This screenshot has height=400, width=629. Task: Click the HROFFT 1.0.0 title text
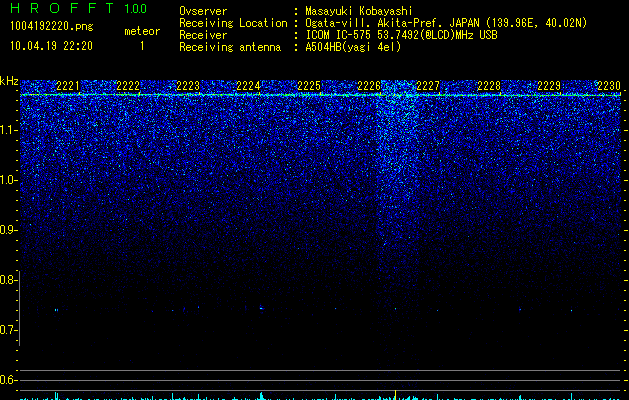coord(78,8)
